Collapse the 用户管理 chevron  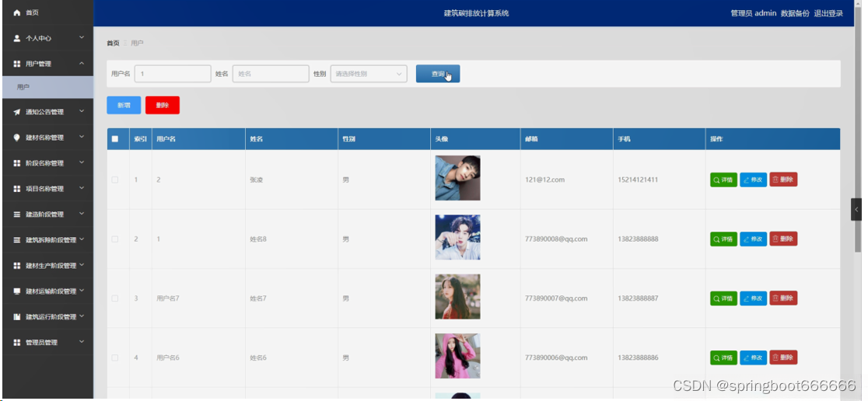tap(82, 64)
